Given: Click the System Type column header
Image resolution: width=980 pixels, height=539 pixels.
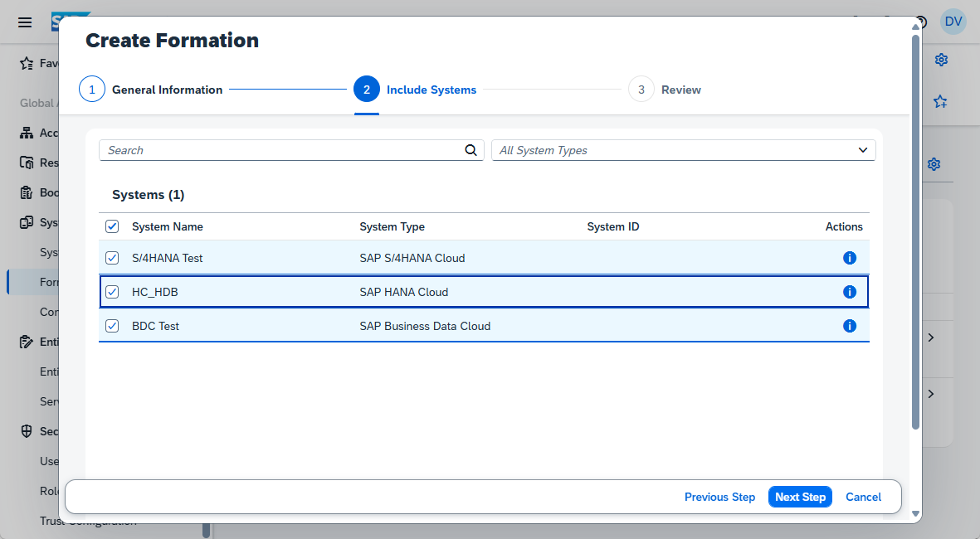Looking at the screenshot, I should [392, 226].
